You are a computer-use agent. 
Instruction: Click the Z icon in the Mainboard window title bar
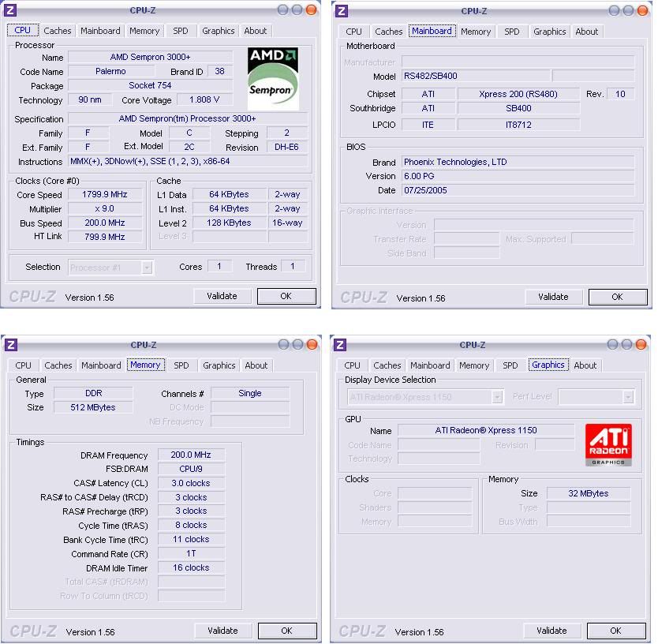coord(342,11)
